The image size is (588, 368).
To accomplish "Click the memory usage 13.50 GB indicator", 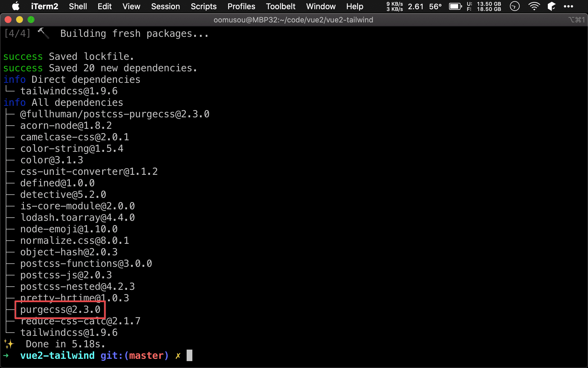I will 484,6.
